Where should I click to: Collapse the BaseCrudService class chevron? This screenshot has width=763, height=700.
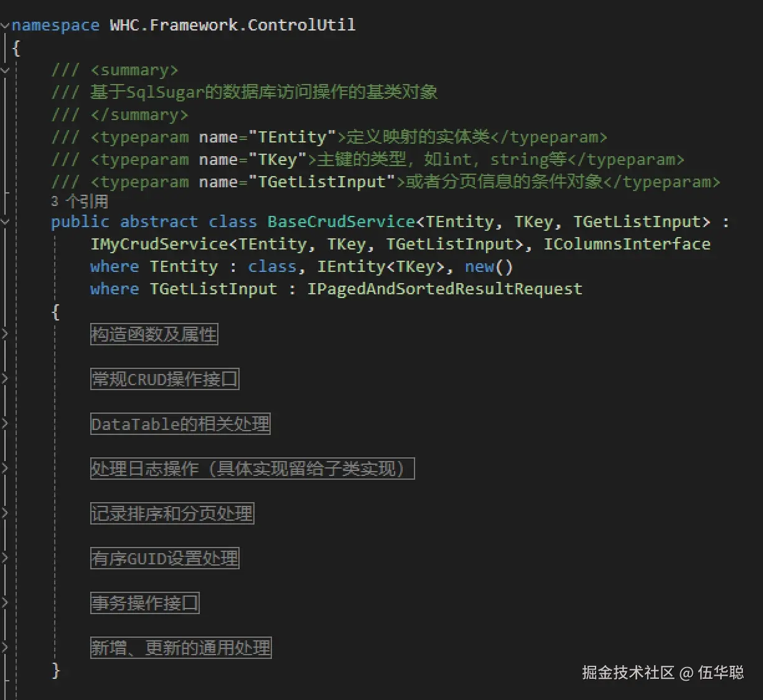point(5,222)
